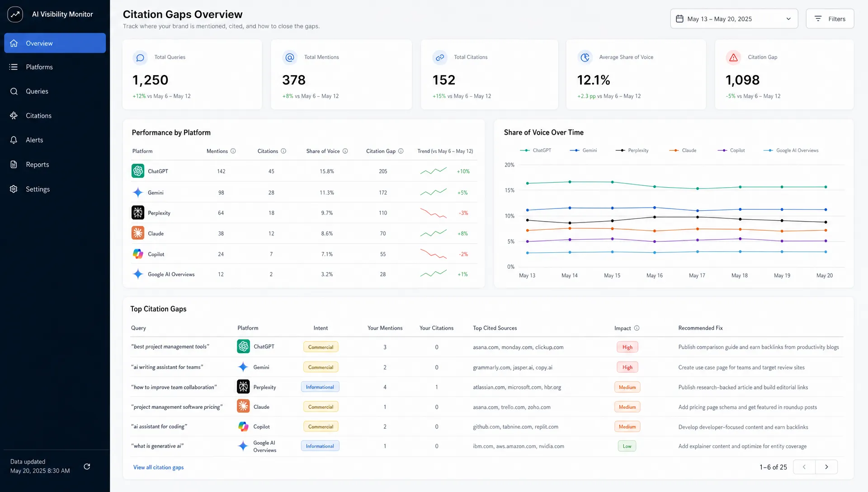Click ChatGPT logo in Performance by Platform

pos(138,171)
